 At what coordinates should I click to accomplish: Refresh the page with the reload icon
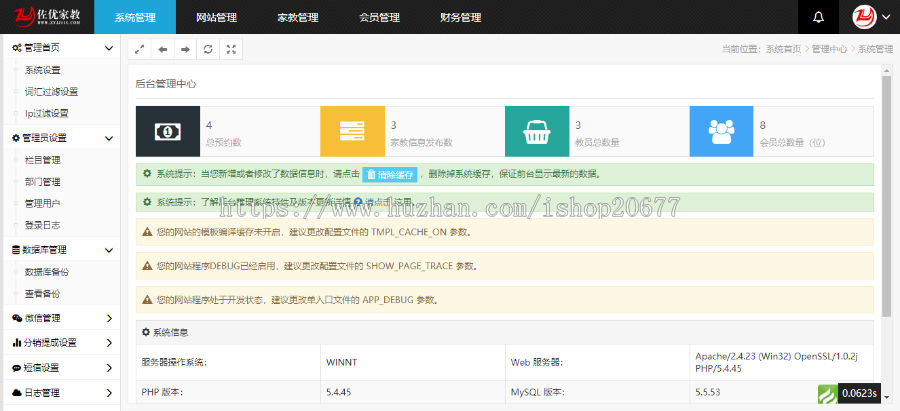point(208,49)
